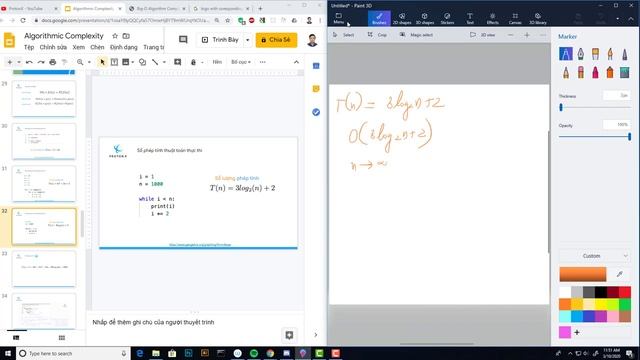The height and width of the screenshot is (360, 640).
Task: Open the 3D library tab
Action: [538, 18]
